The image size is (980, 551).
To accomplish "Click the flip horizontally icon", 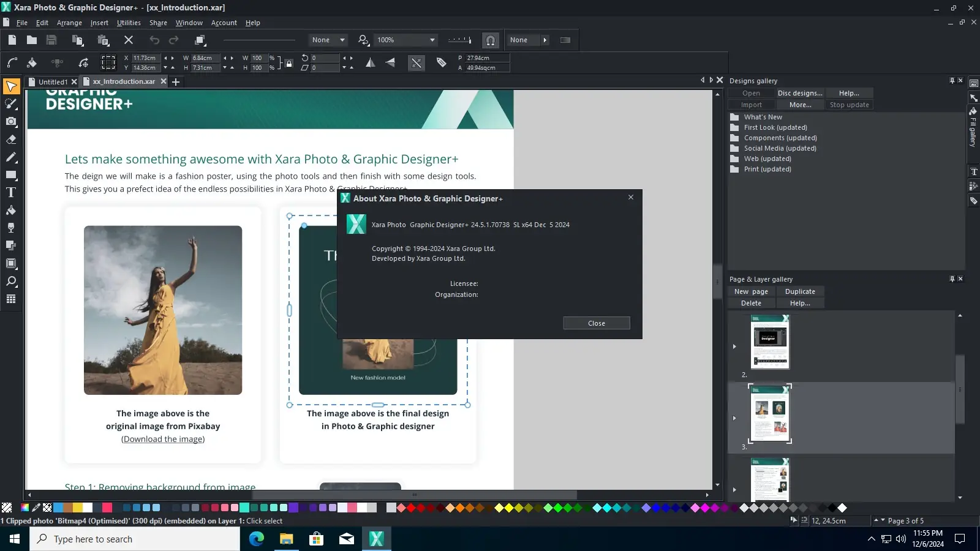I will 371,62.
